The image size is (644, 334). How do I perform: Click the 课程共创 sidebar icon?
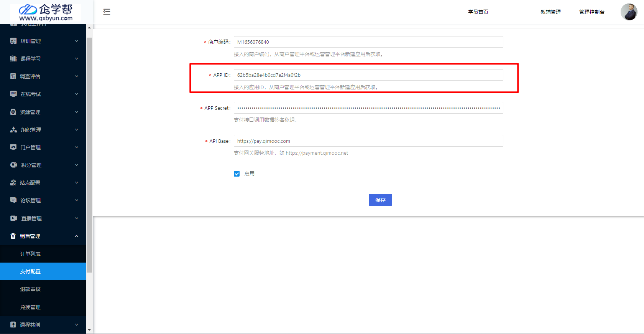[13, 325]
